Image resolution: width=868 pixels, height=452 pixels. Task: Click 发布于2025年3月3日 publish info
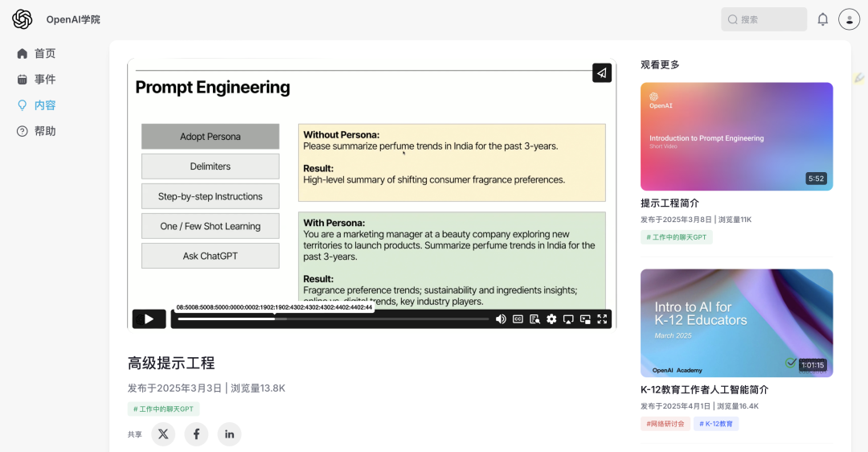click(174, 388)
